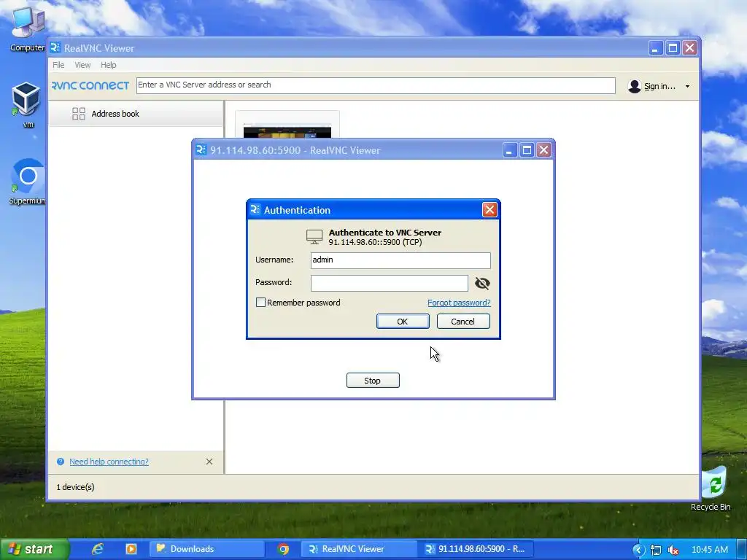
Task: Click the VNC Server address search box
Action: pyautogui.click(x=376, y=85)
